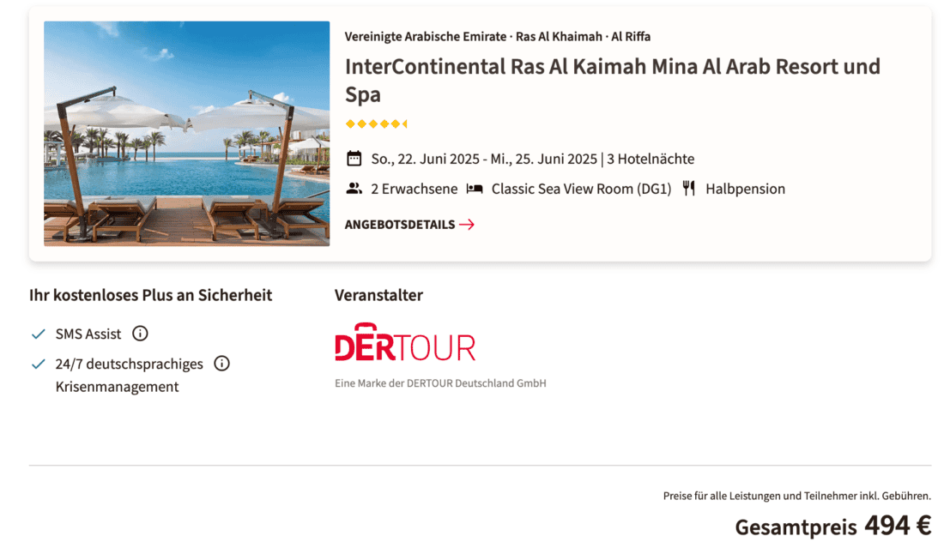Click the Halbpension meal plan label
Screen dimensions: 944x560
(x=745, y=189)
